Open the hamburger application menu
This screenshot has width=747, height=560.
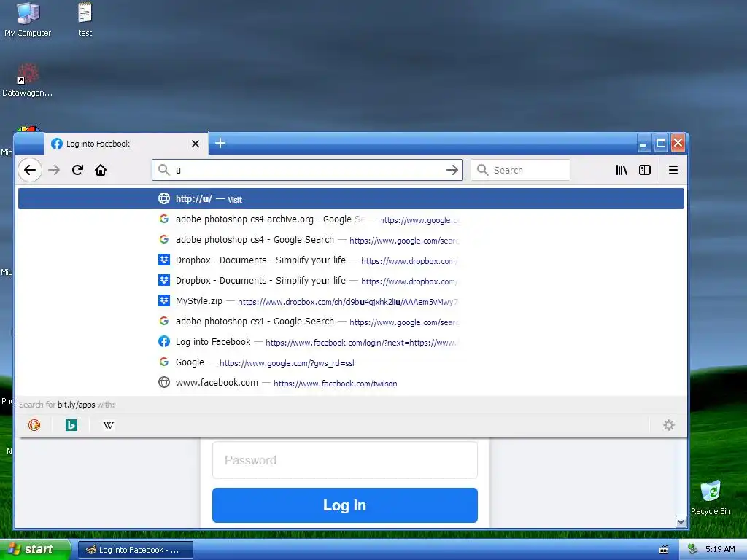click(673, 170)
